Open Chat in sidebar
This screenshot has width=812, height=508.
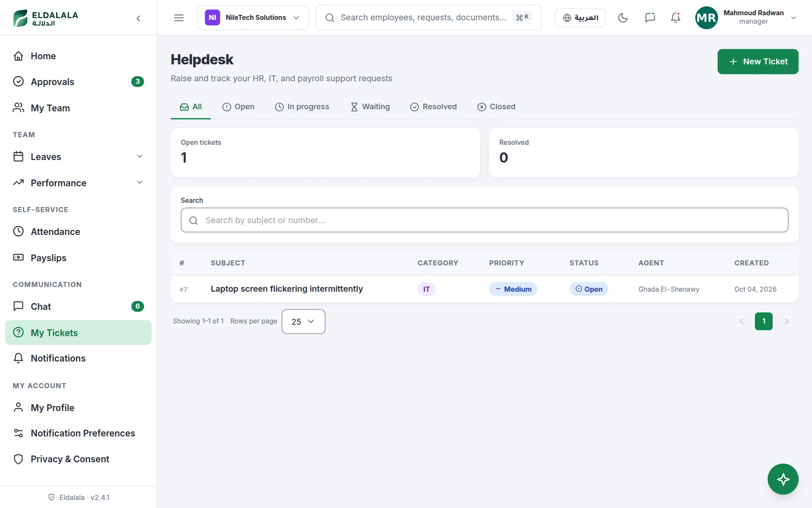click(78, 306)
